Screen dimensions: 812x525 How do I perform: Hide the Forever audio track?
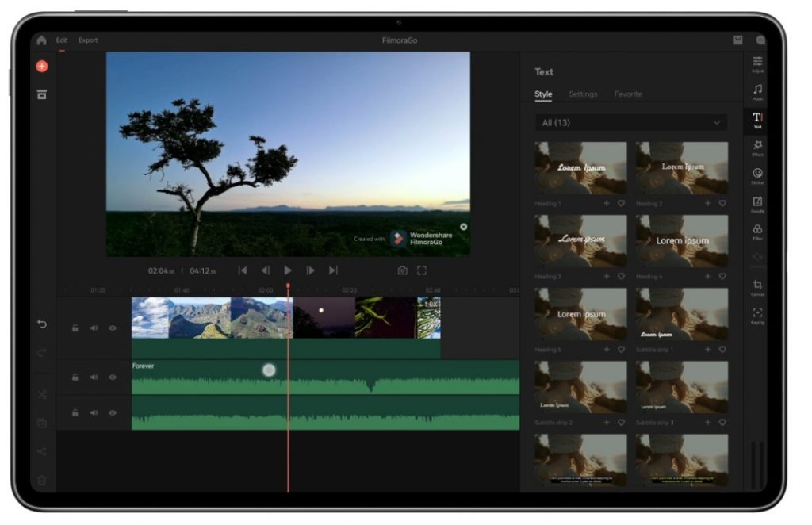pos(113,377)
